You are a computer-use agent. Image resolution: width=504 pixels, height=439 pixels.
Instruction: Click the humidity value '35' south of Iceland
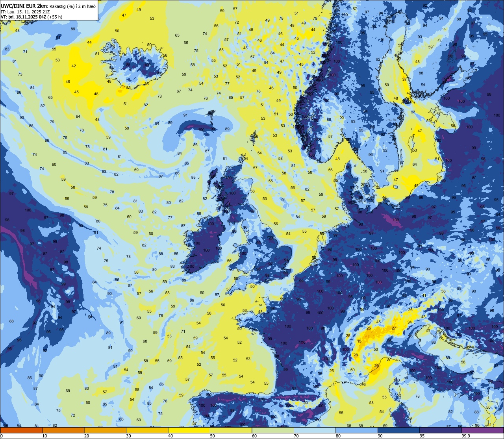(x=129, y=87)
